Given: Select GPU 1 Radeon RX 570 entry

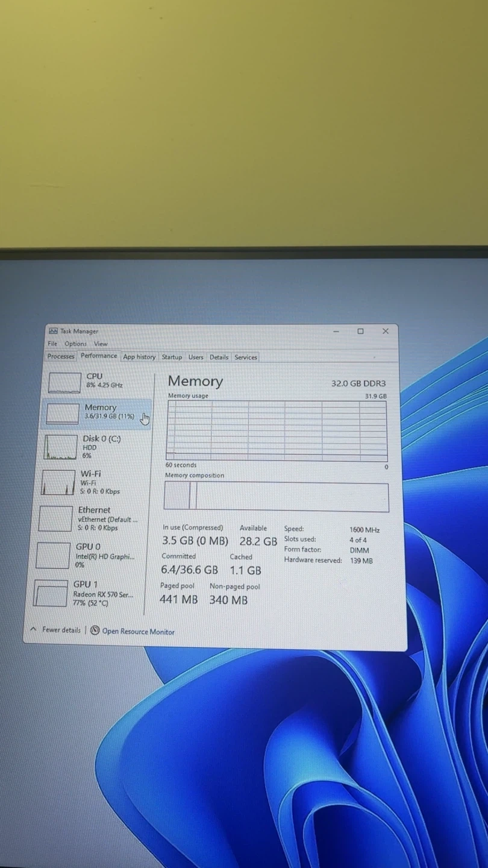Looking at the screenshot, I should point(51,594).
